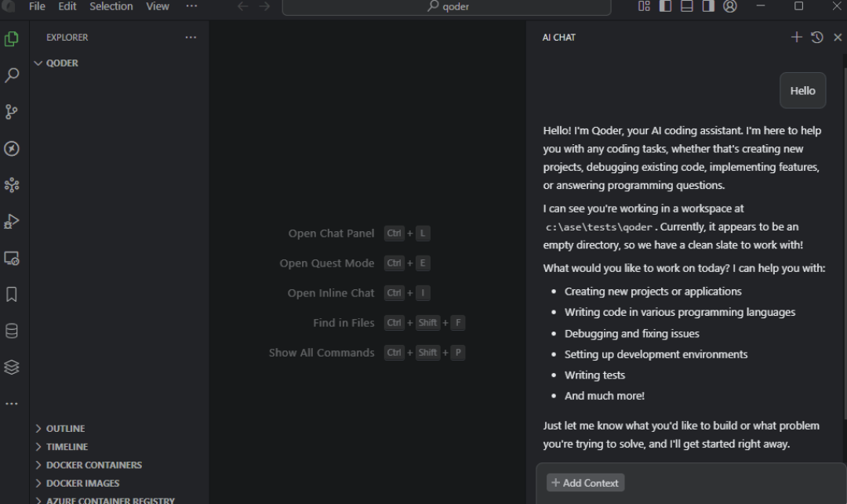
Task: Expand the DOCKER IMAGES section
Action: (x=119, y=484)
